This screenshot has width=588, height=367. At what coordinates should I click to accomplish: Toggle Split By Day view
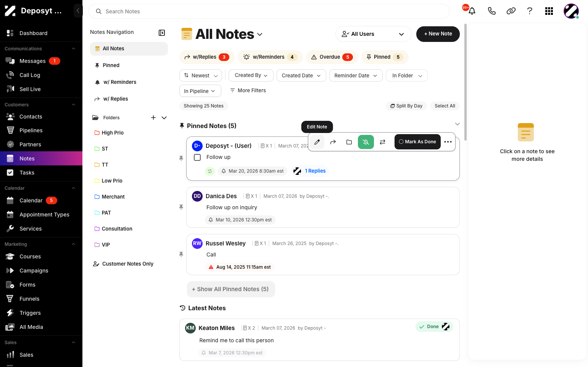(x=406, y=106)
